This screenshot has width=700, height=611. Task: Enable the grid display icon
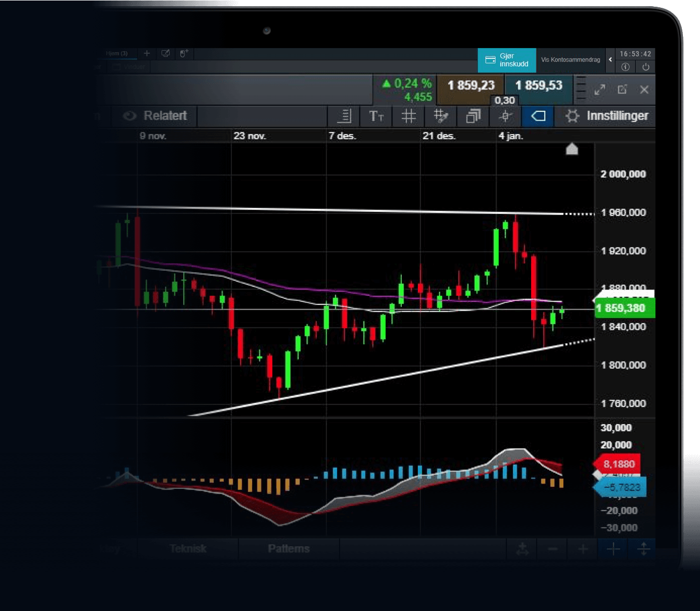408,116
